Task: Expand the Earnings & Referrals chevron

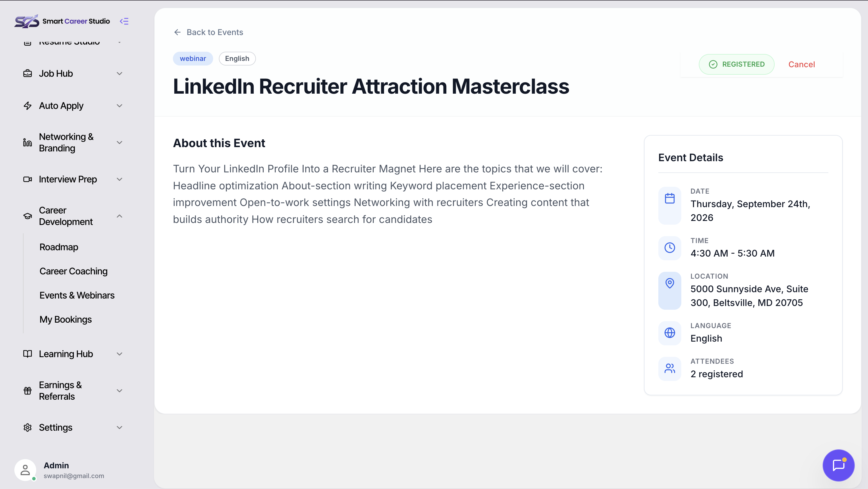Action: pyautogui.click(x=119, y=390)
